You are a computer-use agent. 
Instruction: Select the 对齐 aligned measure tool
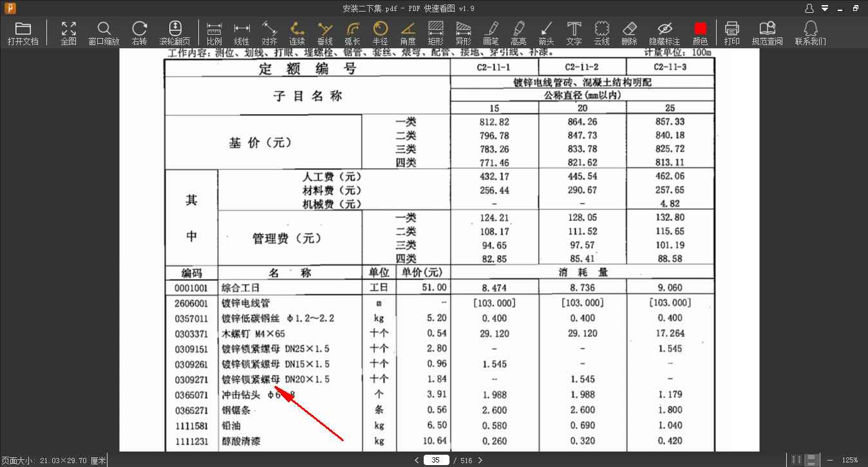[x=269, y=33]
